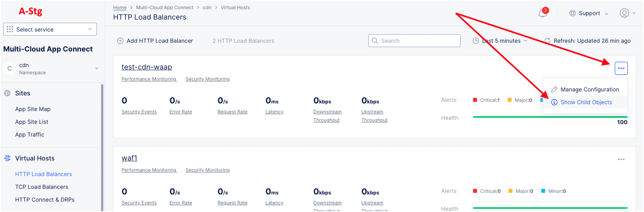Screen dimensions: 644x212
Task: Click Upstream Throughput under test-cdn-waap
Action: coord(374,116)
